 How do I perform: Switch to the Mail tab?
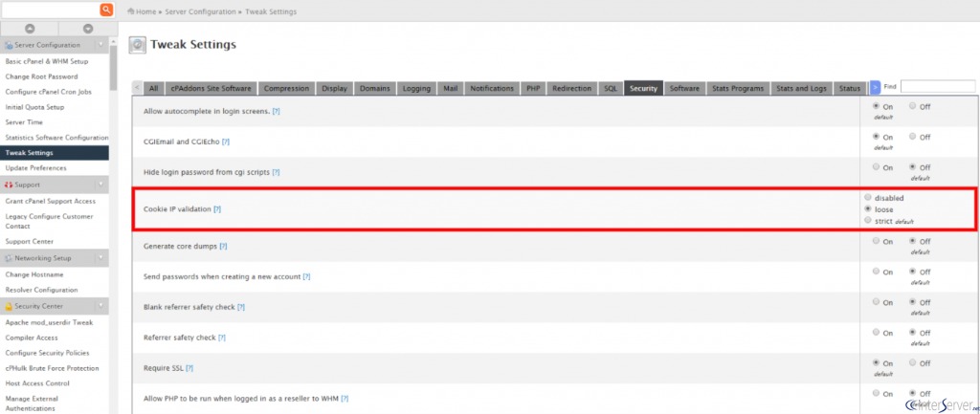(x=451, y=89)
